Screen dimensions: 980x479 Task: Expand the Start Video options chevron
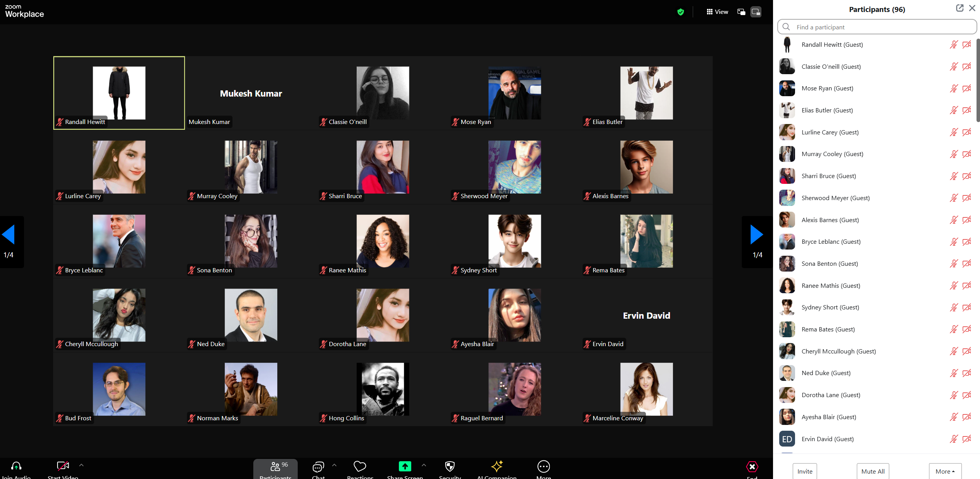tap(81, 465)
